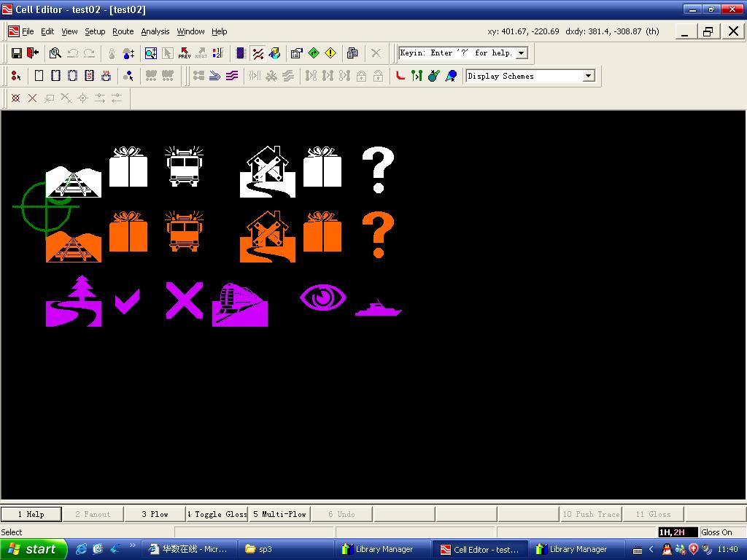Toggle the netline crossing lines icon
This screenshot has width=747, height=560.
[258, 53]
